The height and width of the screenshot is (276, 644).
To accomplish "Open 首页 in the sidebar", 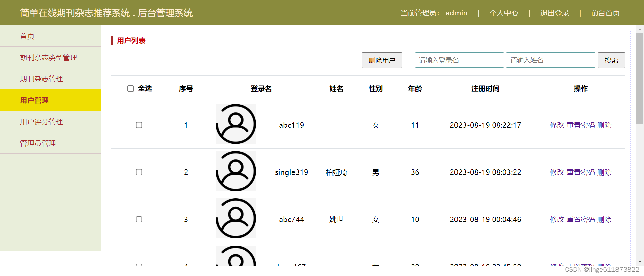I will [50, 36].
